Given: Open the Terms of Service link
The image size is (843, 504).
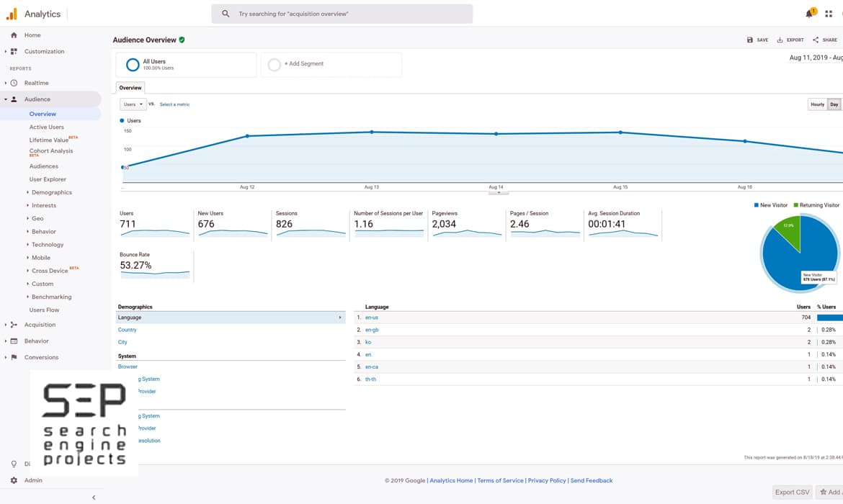Looking at the screenshot, I should click(x=500, y=480).
